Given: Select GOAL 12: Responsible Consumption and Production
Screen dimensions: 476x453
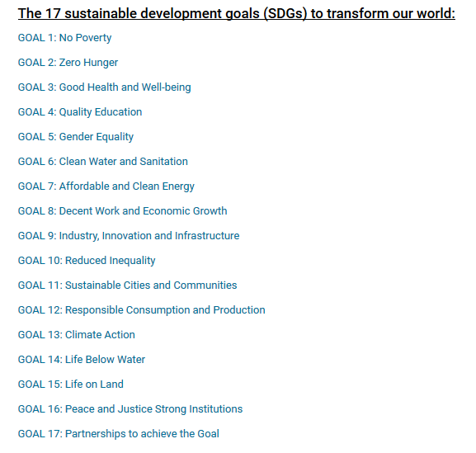Looking at the screenshot, I should [x=141, y=310].
